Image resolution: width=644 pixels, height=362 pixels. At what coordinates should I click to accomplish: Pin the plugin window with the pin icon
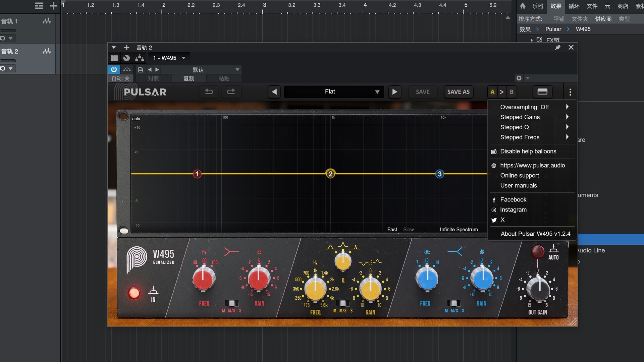click(x=557, y=48)
